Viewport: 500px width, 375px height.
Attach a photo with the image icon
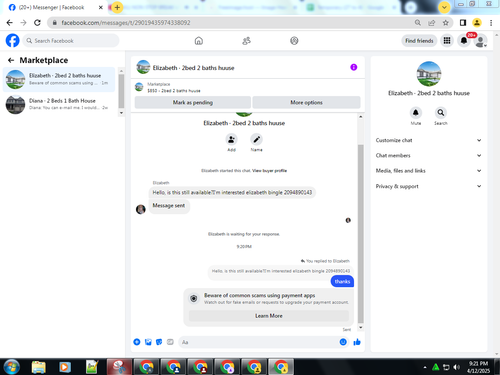click(x=148, y=342)
